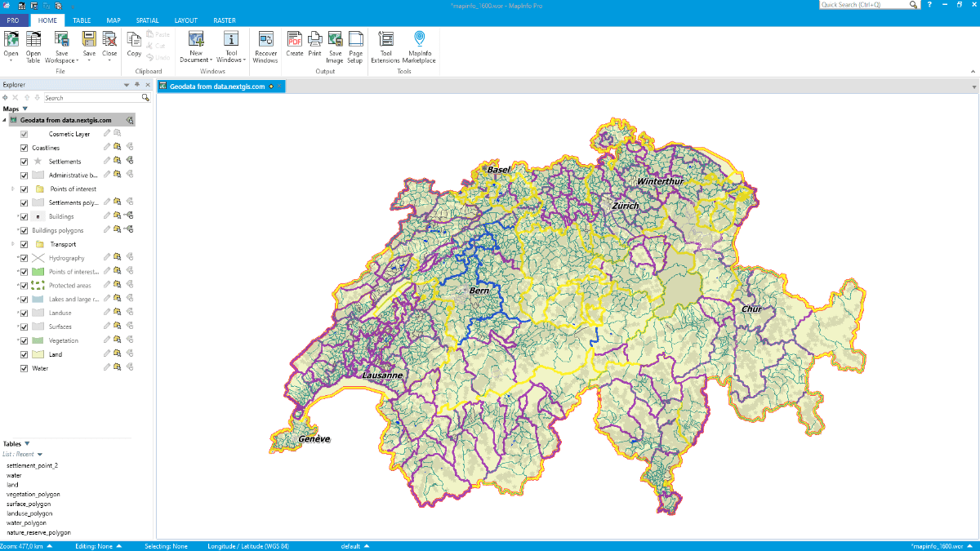Screen dimensions: 980x551
Task: Expand the Points of interest folder
Action: (12, 189)
